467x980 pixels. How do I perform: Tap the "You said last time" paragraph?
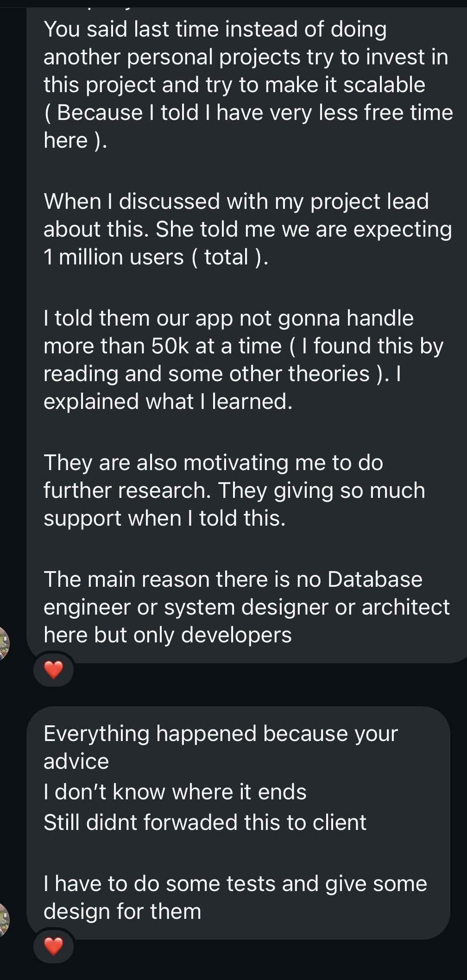(215, 30)
